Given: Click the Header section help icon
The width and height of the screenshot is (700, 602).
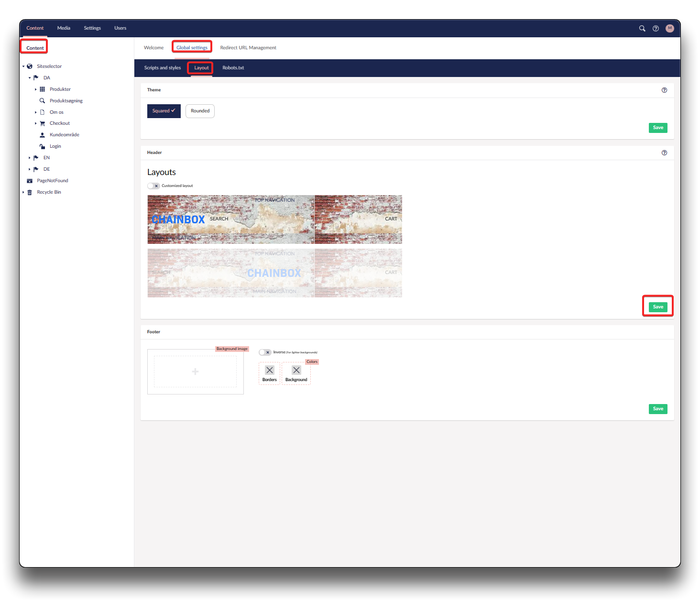Looking at the screenshot, I should click(664, 153).
